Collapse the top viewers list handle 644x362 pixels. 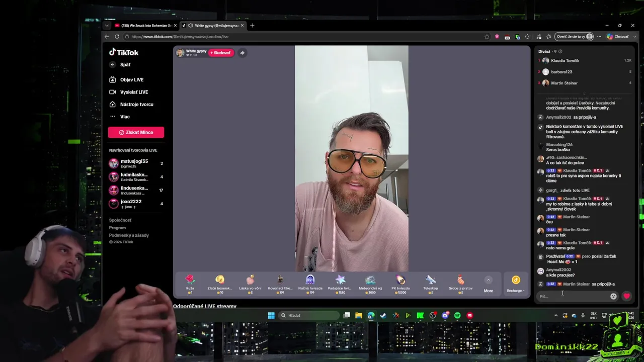(x=585, y=94)
